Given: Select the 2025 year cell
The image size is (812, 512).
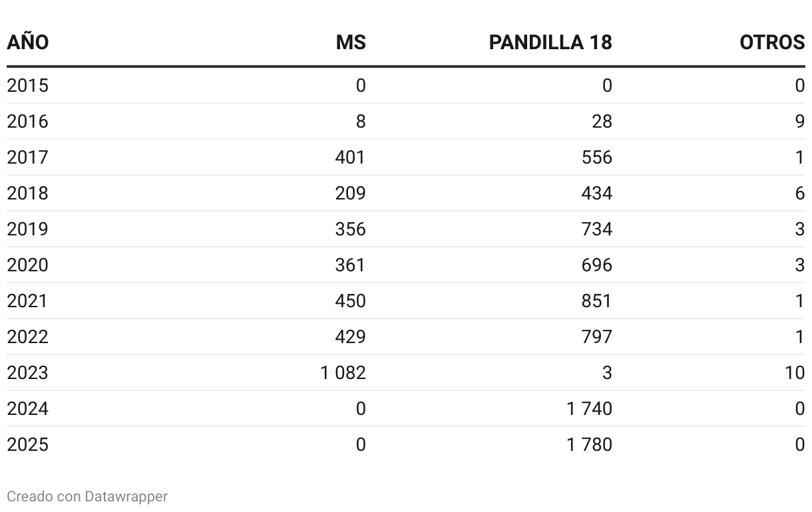Looking at the screenshot, I should coord(28,445).
